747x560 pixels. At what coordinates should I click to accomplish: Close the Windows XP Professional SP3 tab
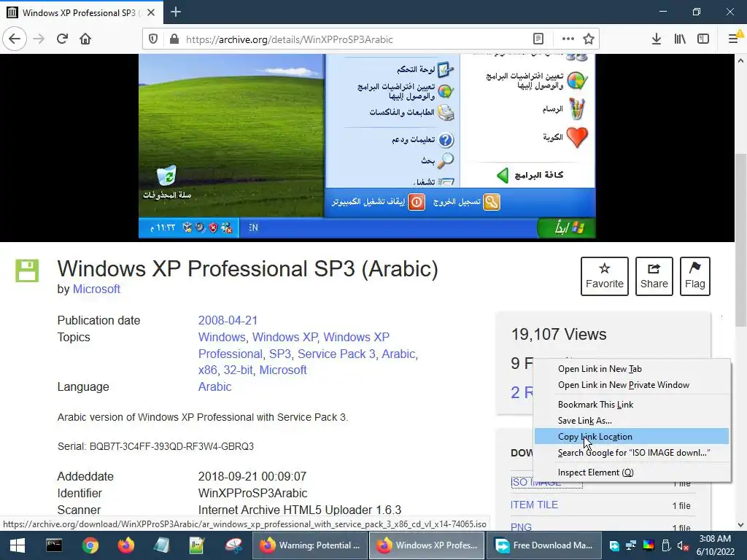[x=151, y=12]
